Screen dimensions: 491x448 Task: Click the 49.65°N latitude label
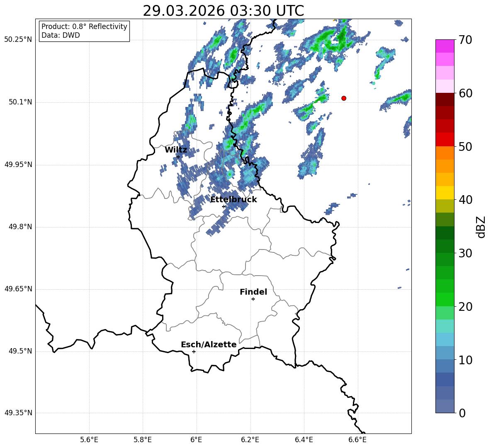(18, 289)
